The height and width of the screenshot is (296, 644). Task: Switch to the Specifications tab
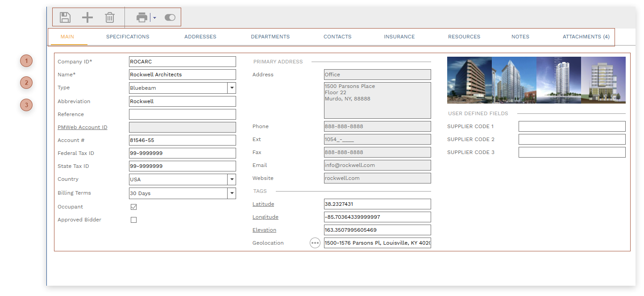pos(128,37)
